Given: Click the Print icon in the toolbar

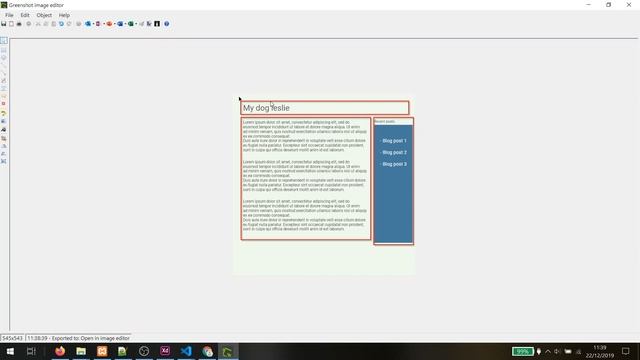Looking at the screenshot, I should (19, 24).
